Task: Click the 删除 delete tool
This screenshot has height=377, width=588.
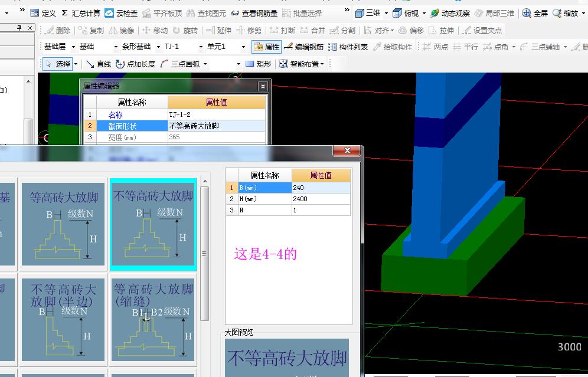Action: pyautogui.click(x=57, y=30)
